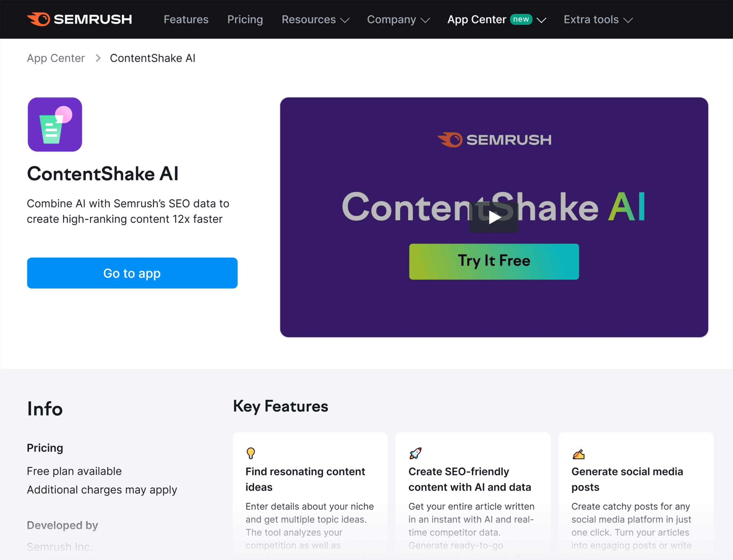Click the Pricing menu item
Image resolution: width=733 pixels, height=560 pixels.
click(x=245, y=19)
